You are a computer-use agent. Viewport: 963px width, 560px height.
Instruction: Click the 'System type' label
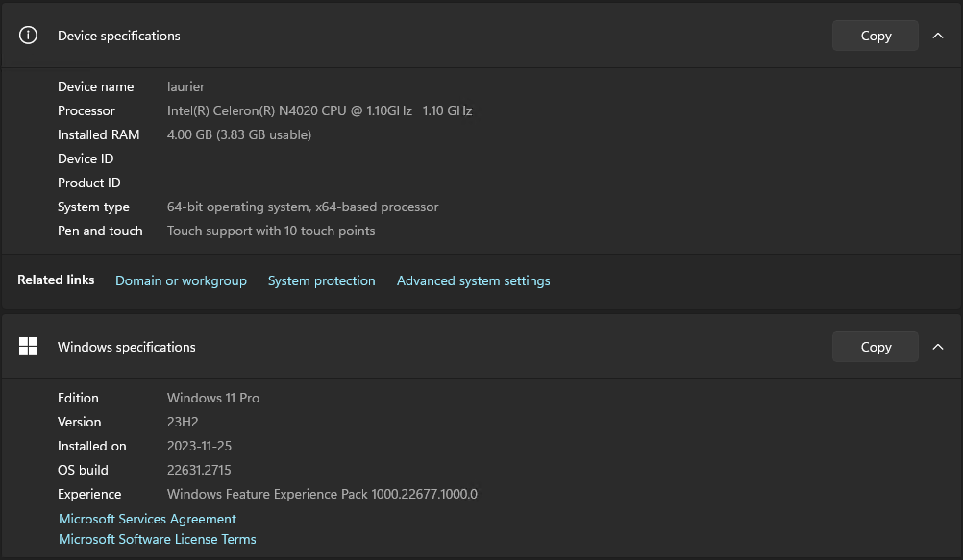(93, 207)
